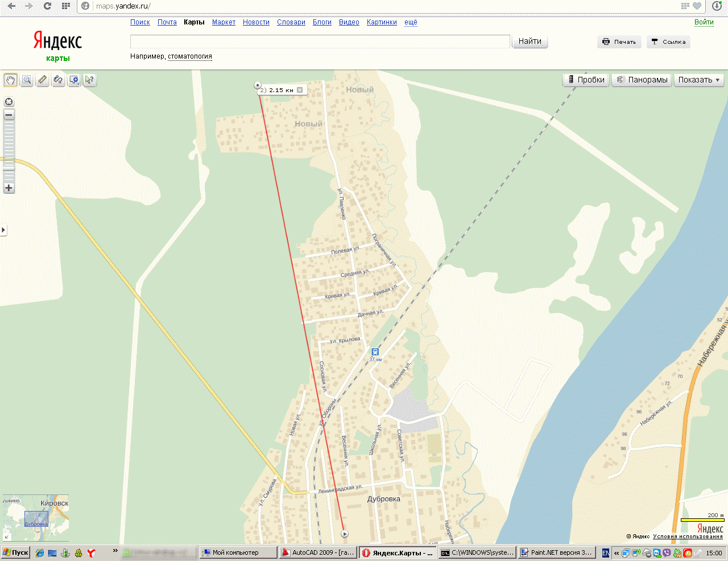Choose the route-building tool icon
This screenshot has height=561, width=728.
pos(58,80)
